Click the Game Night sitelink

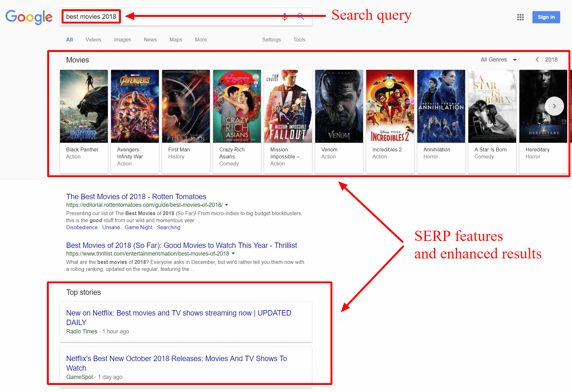click(x=138, y=227)
